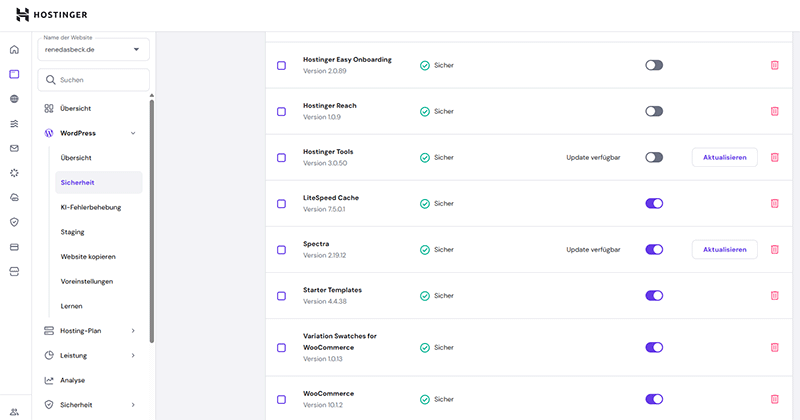Delete the Hostinger Tools plugin
Image resolution: width=800 pixels, height=420 pixels.
(x=774, y=157)
